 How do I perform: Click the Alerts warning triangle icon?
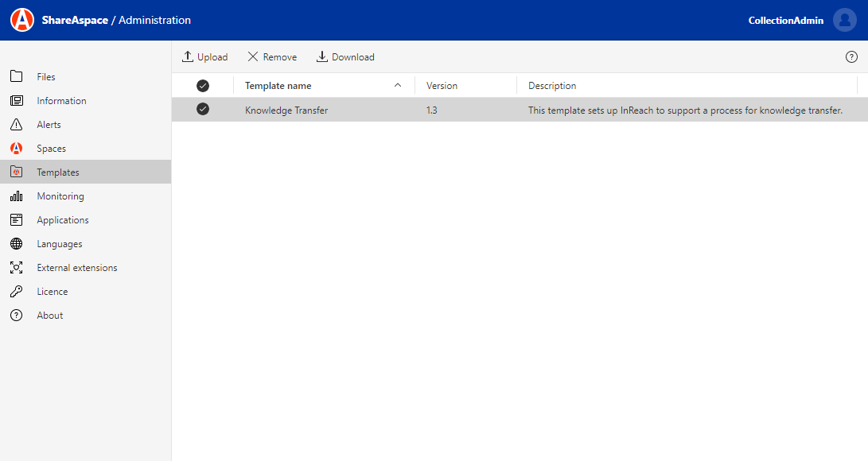pos(16,125)
